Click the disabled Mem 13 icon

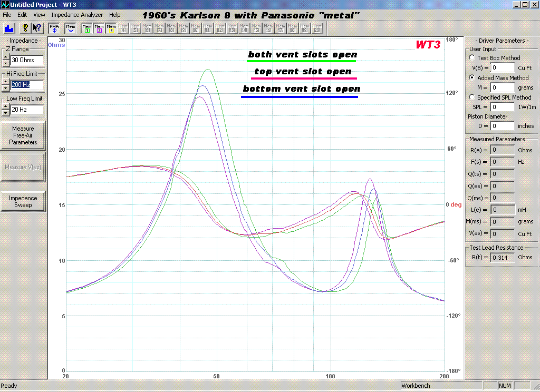[x=232, y=28]
